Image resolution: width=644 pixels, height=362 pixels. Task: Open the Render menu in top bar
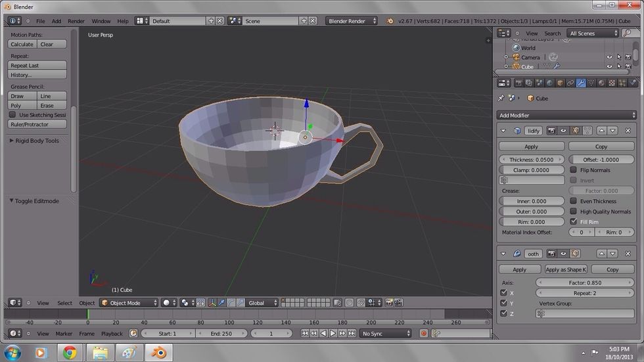click(x=76, y=21)
